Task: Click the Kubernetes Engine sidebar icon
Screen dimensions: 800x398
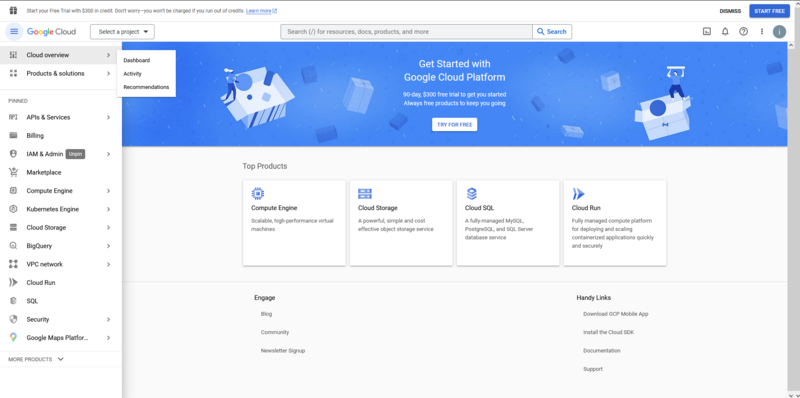Action: click(x=13, y=209)
